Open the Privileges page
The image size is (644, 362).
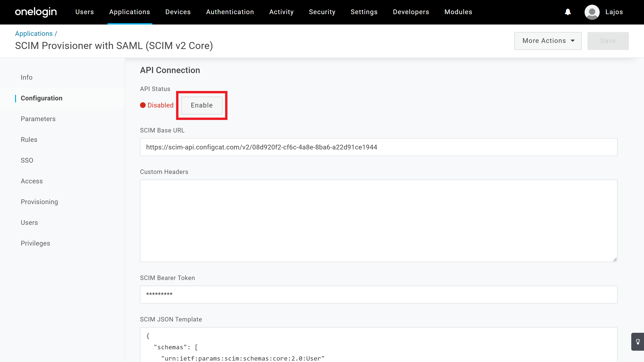35,243
